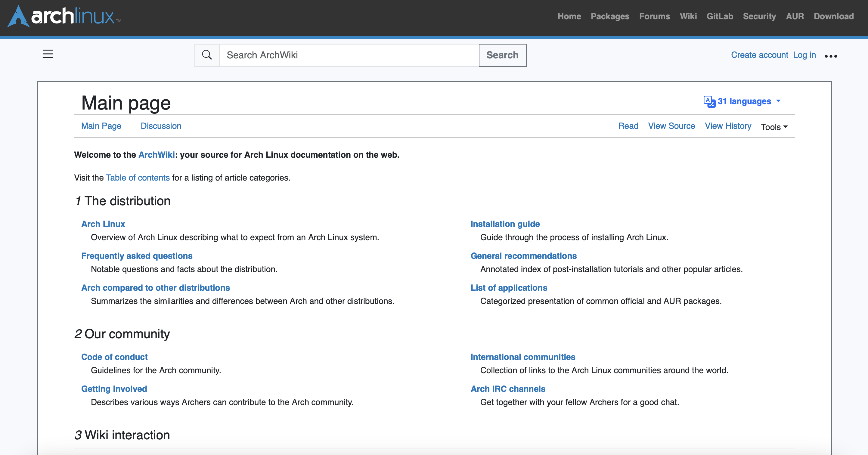
Task: Open AUR from the top navigation
Action: [795, 16]
